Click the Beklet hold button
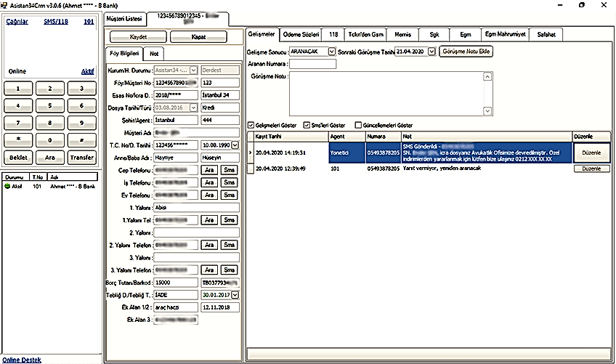 coord(17,157)
